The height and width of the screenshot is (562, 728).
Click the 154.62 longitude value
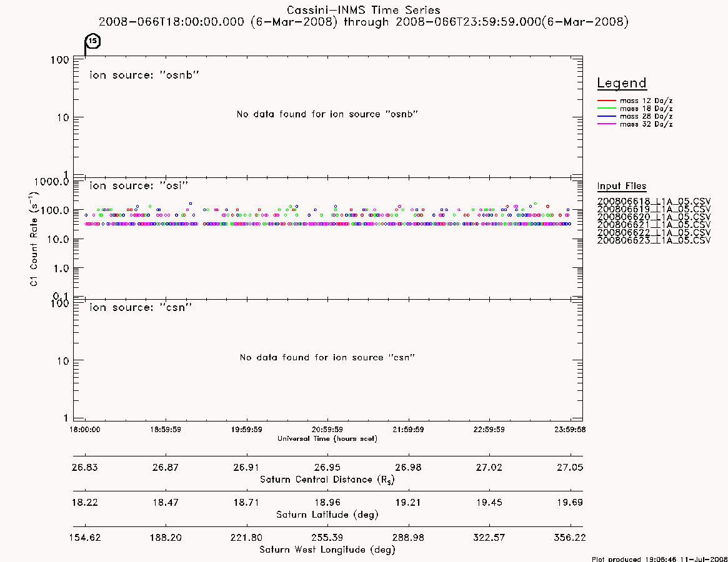[85, 538]
